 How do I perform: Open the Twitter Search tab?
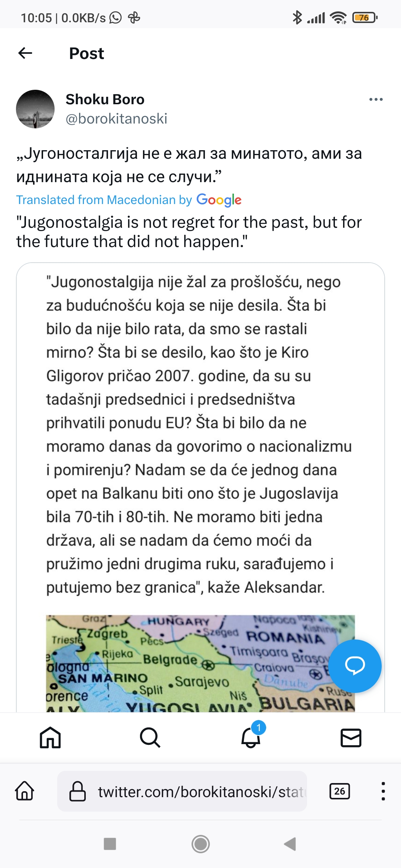[150, 737]
